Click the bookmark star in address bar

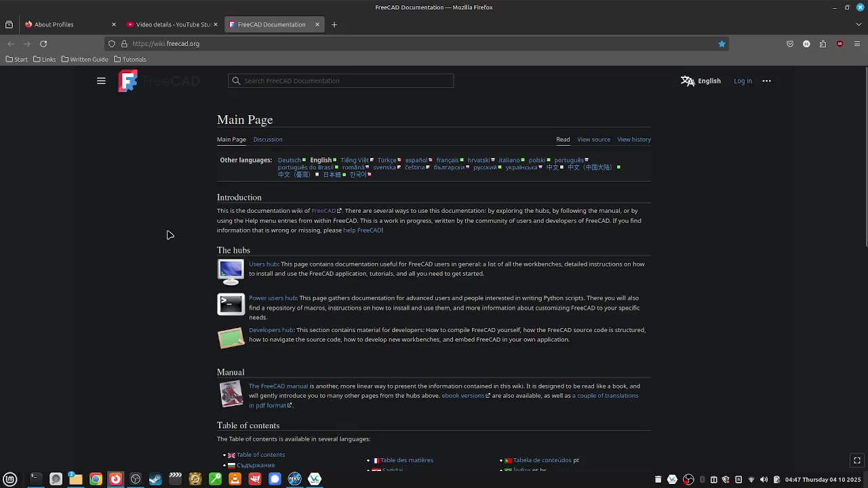(x=722, y=43)
